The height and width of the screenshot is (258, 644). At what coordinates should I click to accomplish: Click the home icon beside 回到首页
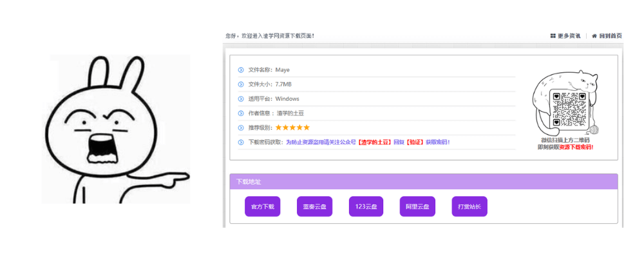pos(594,35)
